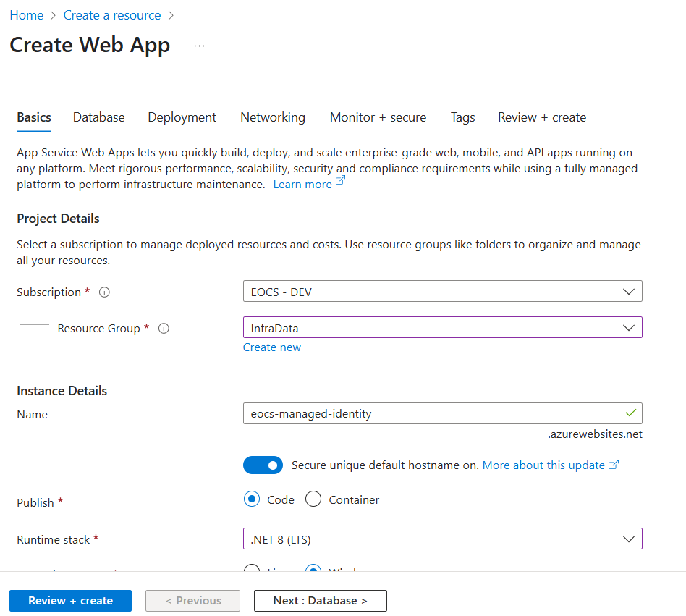Open the Review + create tab
Viewport: 686px width, 616px height.
click(x=542, y=117)
